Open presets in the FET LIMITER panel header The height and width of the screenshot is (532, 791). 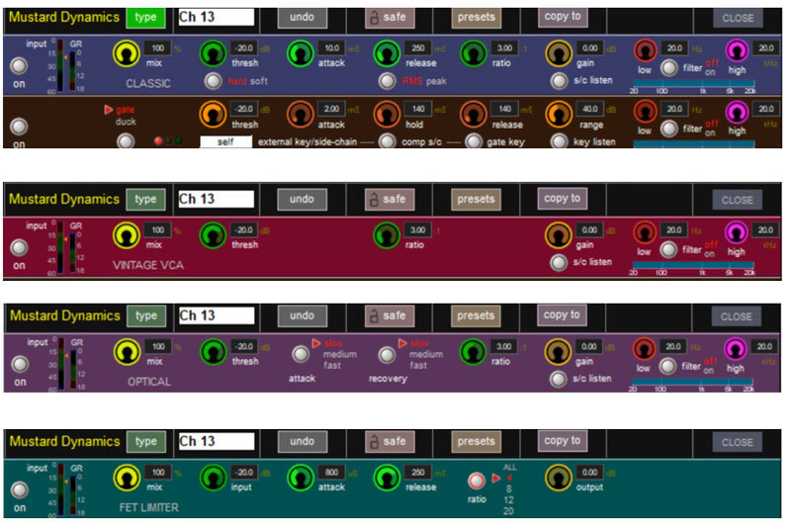pyautogui.click(x=477, y=442)
